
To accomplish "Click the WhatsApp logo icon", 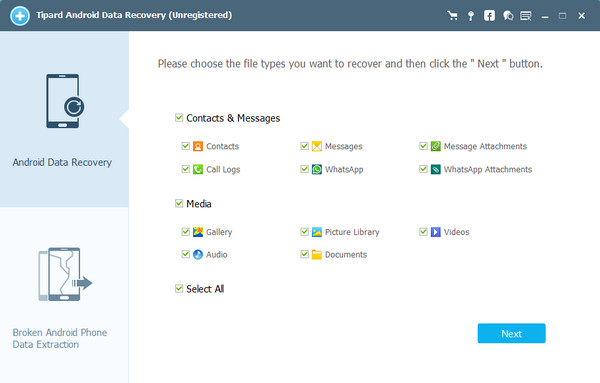I will [317, 169].
